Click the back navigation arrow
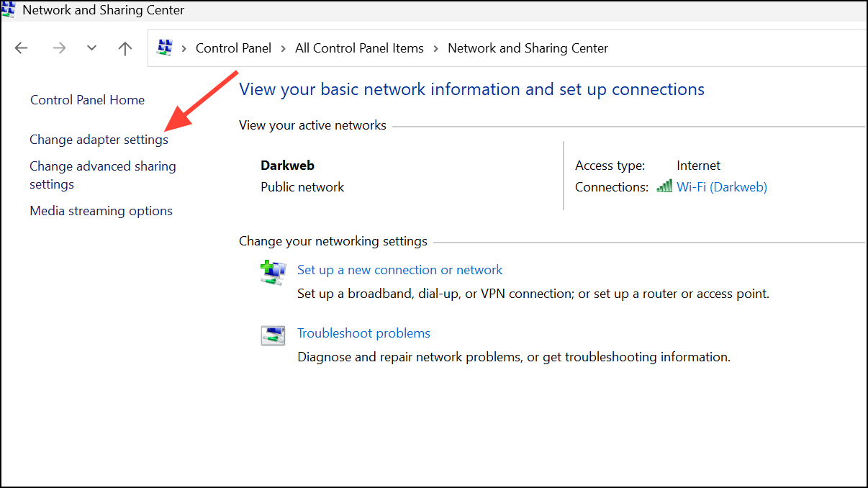The height and width of the screenshot is (488, 868). pos(21,48)
